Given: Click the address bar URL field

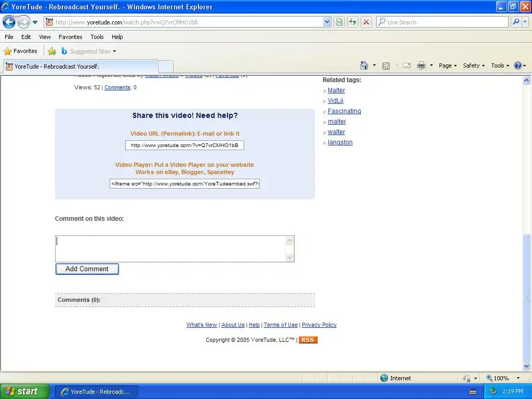Looking at the screenshot, I should [x=183, y=22].
